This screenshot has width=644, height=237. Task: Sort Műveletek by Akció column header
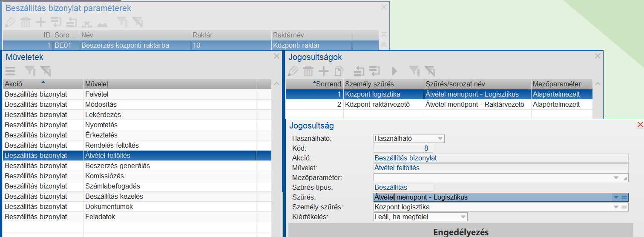tap(43, 84)
